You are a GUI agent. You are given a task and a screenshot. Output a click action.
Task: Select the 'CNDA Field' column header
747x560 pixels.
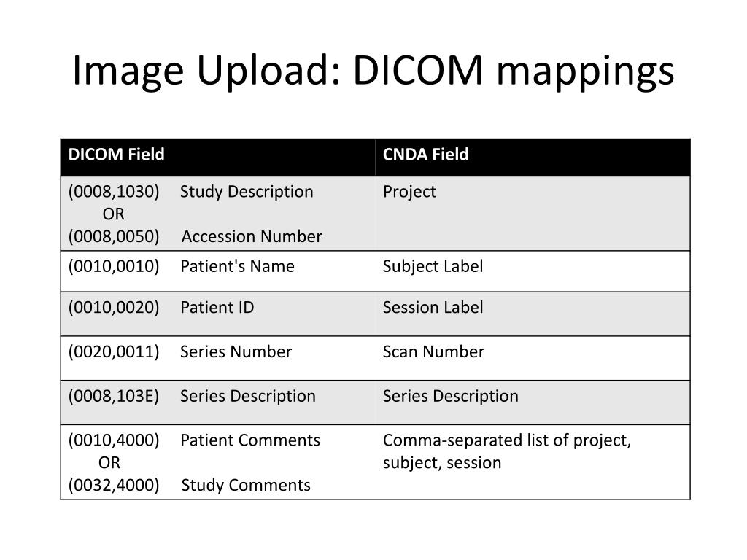pyautogui.click(x=425, y=155)
